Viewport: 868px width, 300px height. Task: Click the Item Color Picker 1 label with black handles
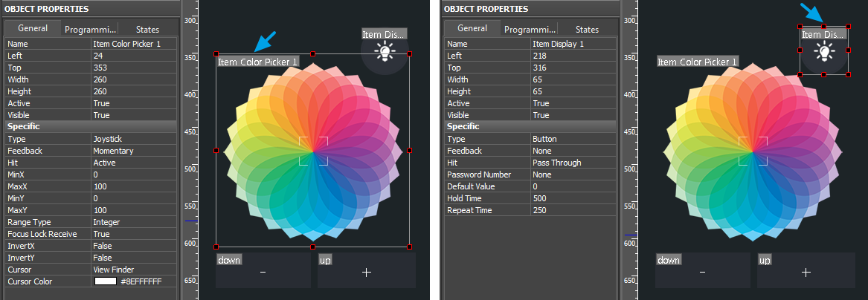click(258, 62)
